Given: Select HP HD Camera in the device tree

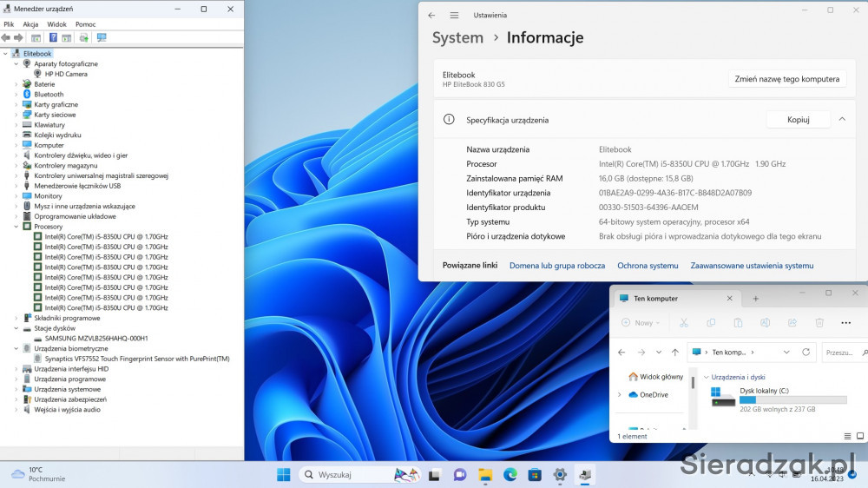Looking at the screenshot, I should click(x=66, y=74).
